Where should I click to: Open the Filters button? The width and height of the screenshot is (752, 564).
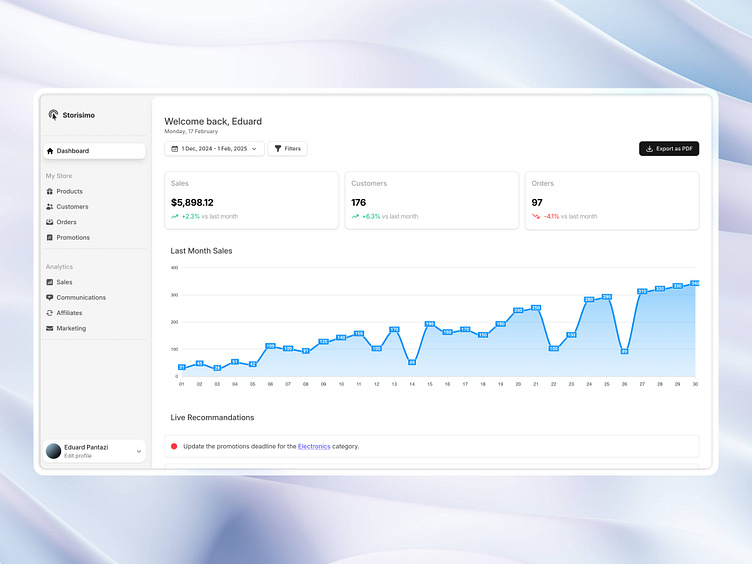coord(287,149)
